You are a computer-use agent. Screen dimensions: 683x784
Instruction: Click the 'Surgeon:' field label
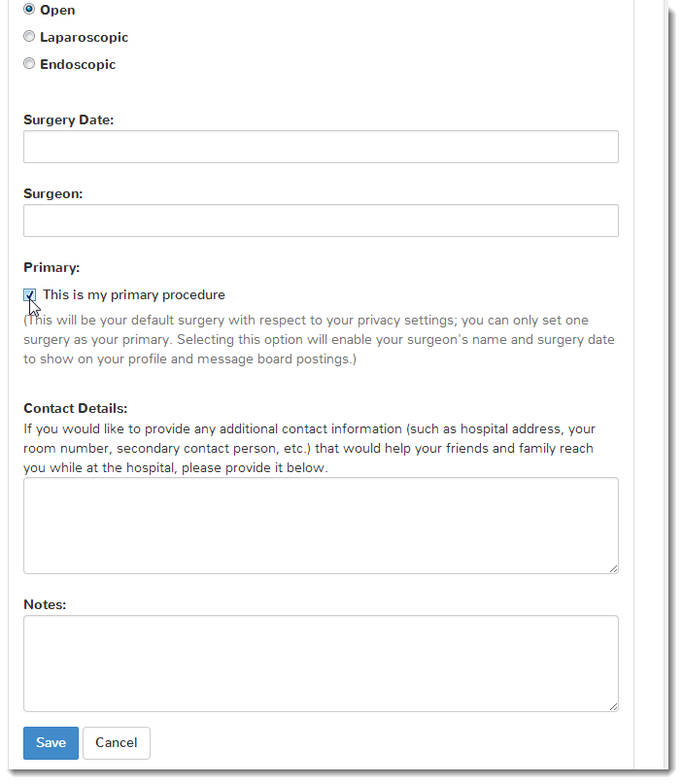[52, 193]
